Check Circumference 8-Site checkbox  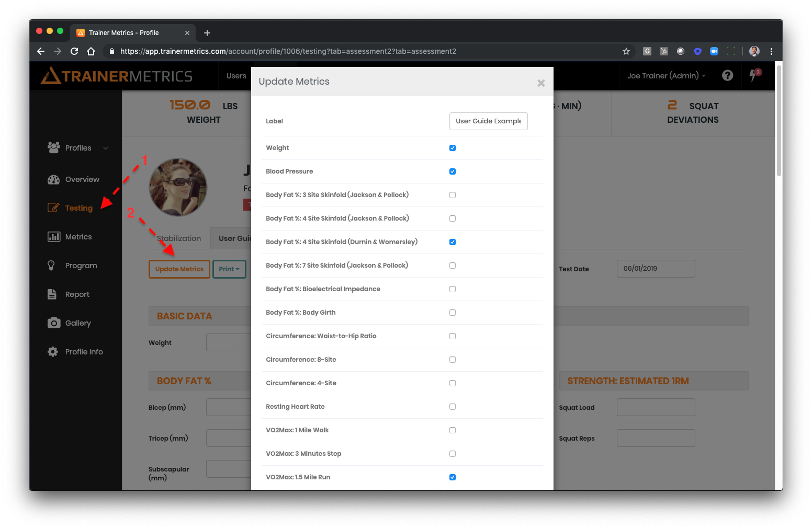453,360
